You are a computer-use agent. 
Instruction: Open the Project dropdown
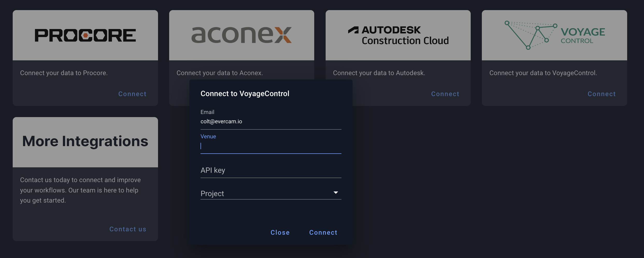click(x=271, y=193)
